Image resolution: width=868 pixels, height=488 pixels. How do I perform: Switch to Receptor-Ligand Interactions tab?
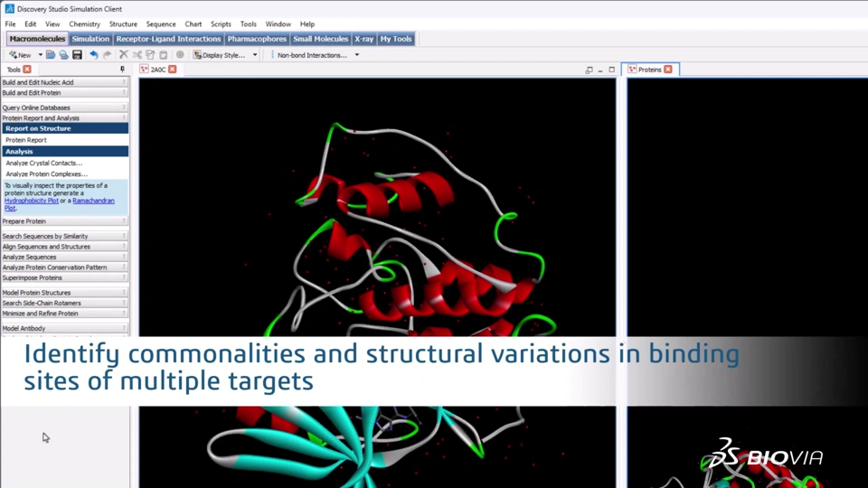pos(168,39)
